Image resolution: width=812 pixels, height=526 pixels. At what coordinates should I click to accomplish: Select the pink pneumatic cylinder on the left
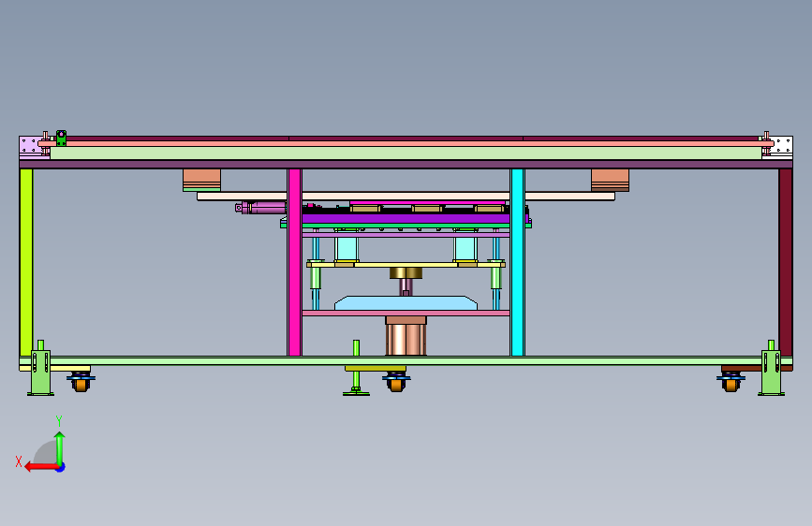click(261, 208)
